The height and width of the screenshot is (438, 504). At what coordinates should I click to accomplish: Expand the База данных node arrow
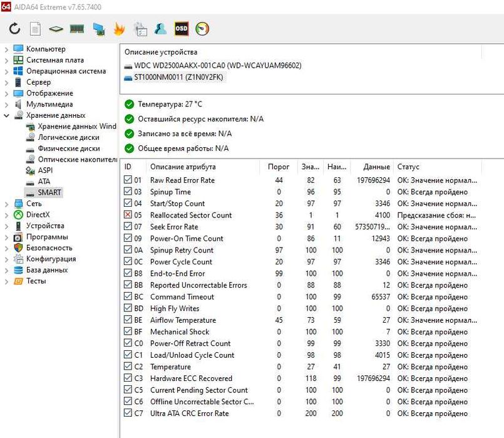[6, 270]
